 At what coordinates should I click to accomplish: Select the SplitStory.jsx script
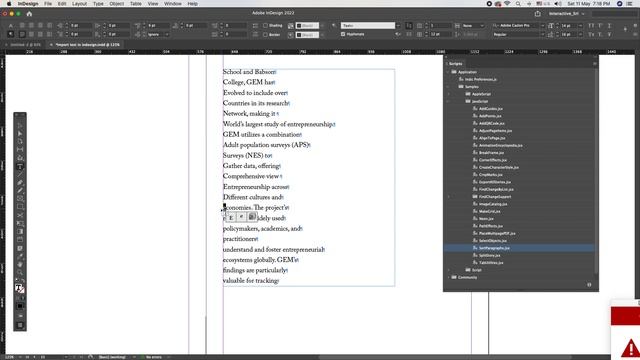coord(489,256)
